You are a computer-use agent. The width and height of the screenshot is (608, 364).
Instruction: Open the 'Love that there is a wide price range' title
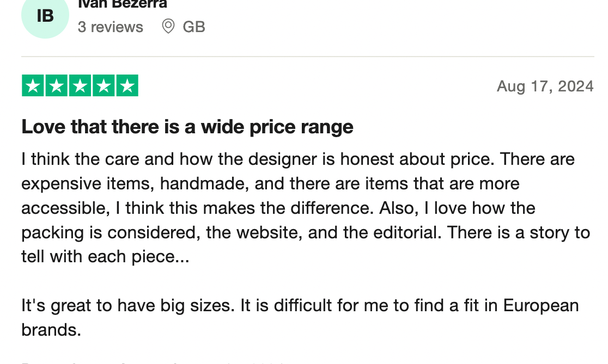pyautogui.click(x=187, y=127)
